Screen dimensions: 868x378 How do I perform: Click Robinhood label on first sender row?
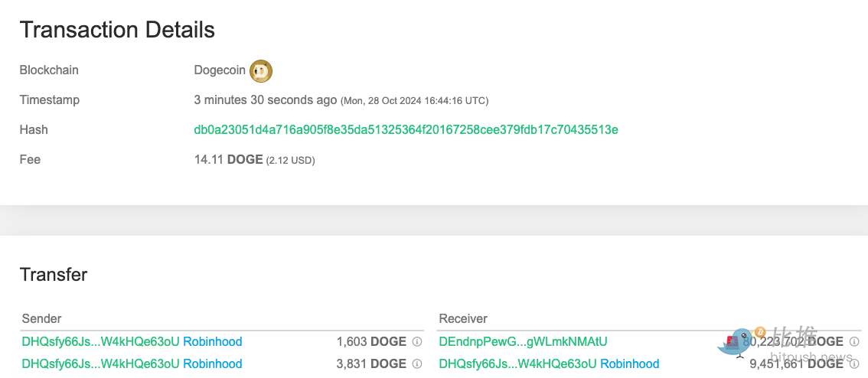click(212, 342)
